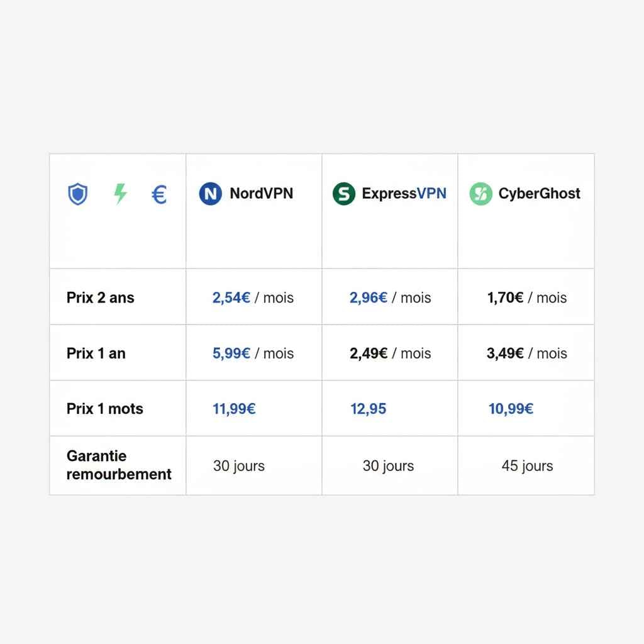Click the NordVPN round logo icon
The image size is (644, 644).
pyautogui.click(x=210, y=194)
